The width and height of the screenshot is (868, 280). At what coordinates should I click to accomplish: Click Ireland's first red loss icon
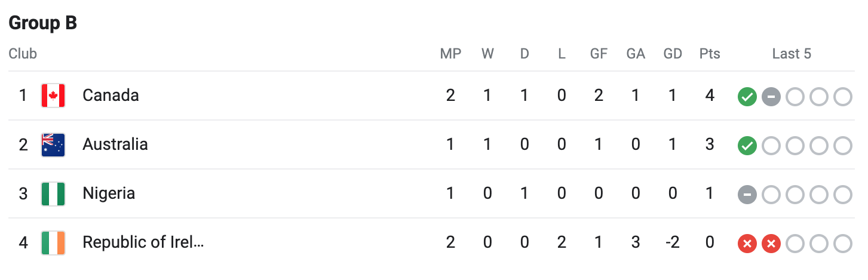coord(747,243)
